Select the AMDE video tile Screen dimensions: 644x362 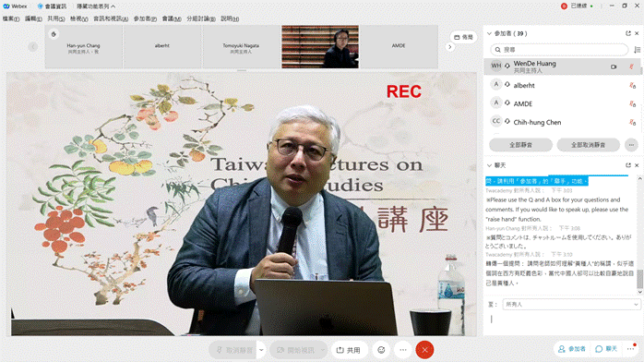click(399, 47)
